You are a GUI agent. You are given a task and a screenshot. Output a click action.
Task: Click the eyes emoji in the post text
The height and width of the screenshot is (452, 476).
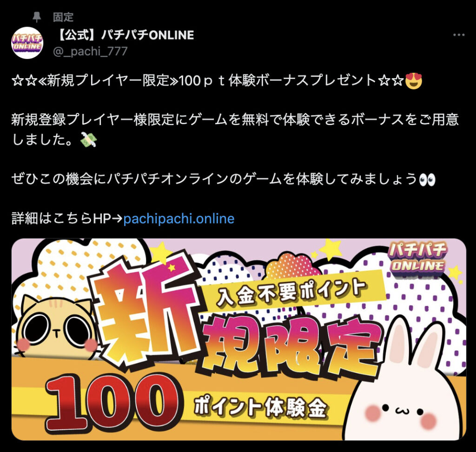coord(427,179)
